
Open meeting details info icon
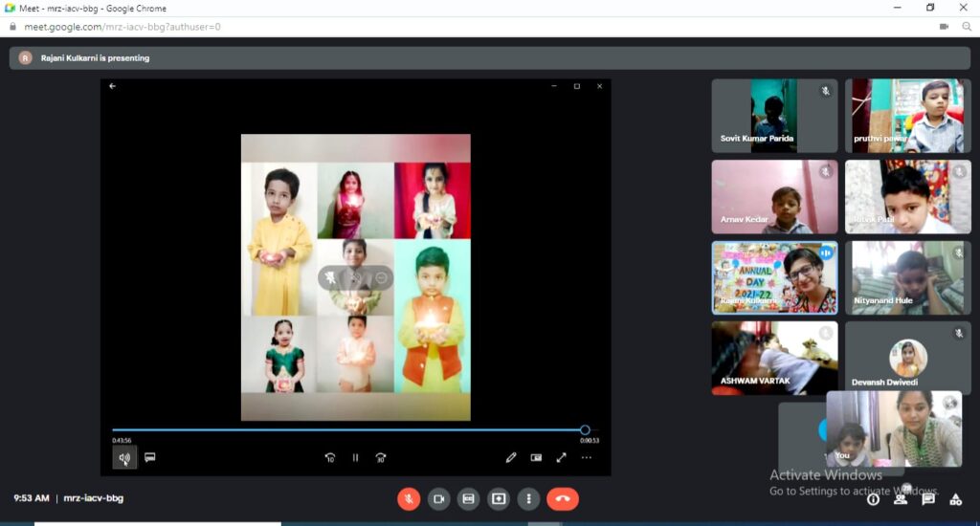tap(873, 499)
